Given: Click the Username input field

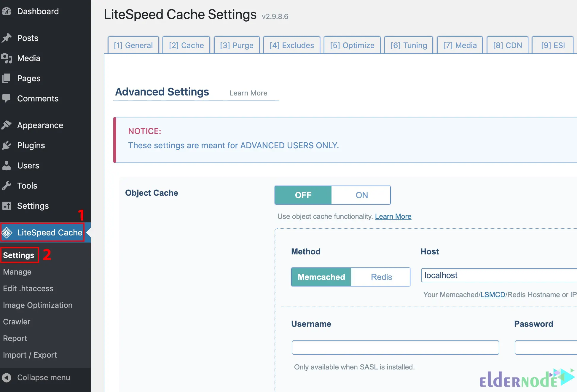Looking at the screenshot, I should coord(396,348).
